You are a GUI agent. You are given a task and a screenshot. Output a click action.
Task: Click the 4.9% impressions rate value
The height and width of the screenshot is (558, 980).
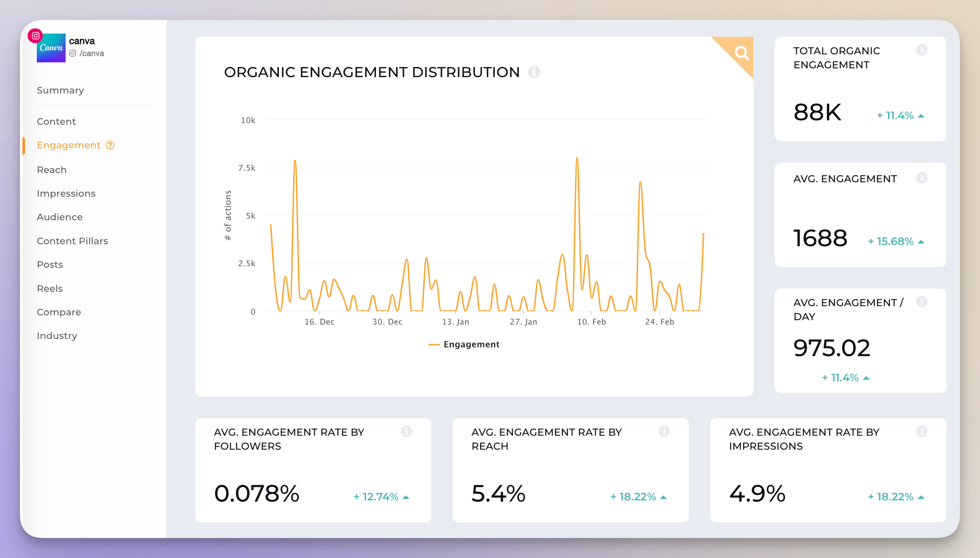[757, 493]
